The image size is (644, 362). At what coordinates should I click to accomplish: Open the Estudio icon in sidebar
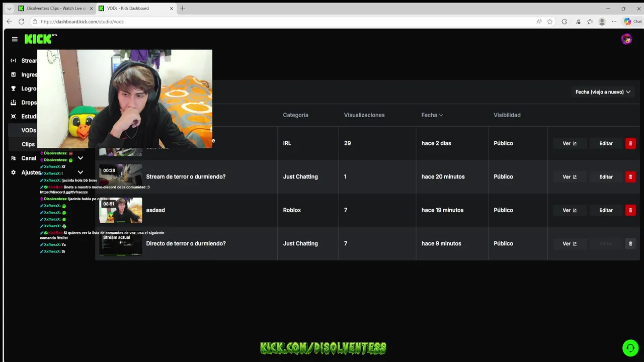[14, 116]
